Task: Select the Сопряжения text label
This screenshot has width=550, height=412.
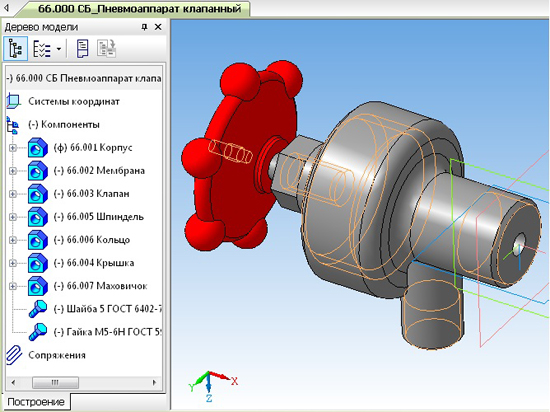Action: 57,355
